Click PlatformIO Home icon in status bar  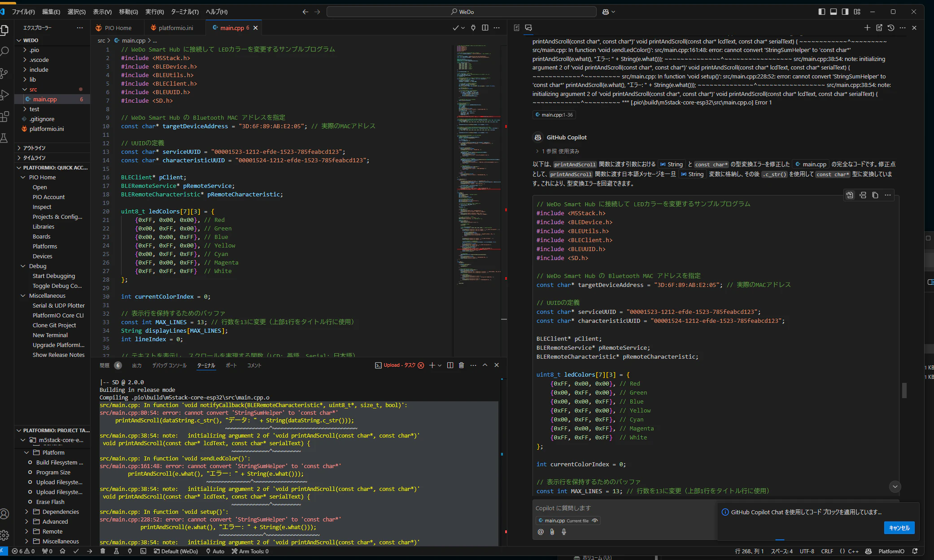click(x=62, y=551)
